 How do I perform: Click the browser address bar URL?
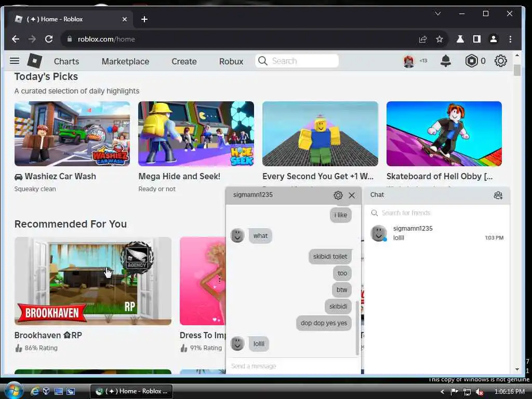point(106,39)
